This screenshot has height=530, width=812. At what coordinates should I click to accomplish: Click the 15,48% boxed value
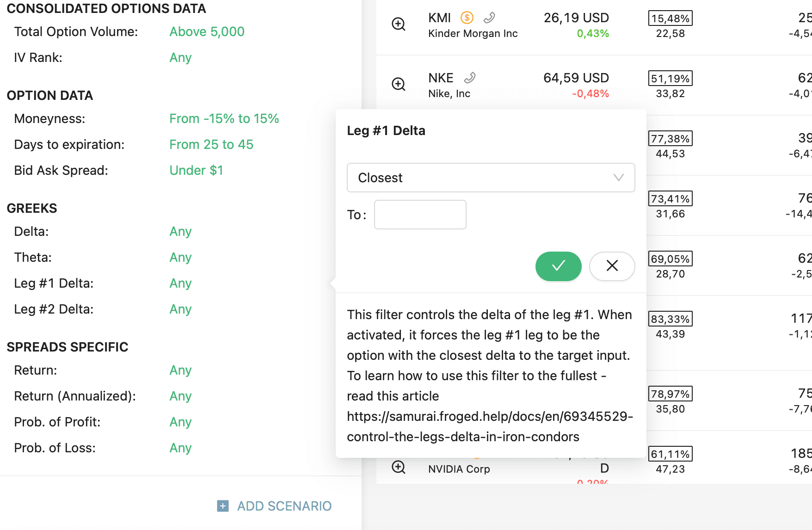(x=671, y=18)
